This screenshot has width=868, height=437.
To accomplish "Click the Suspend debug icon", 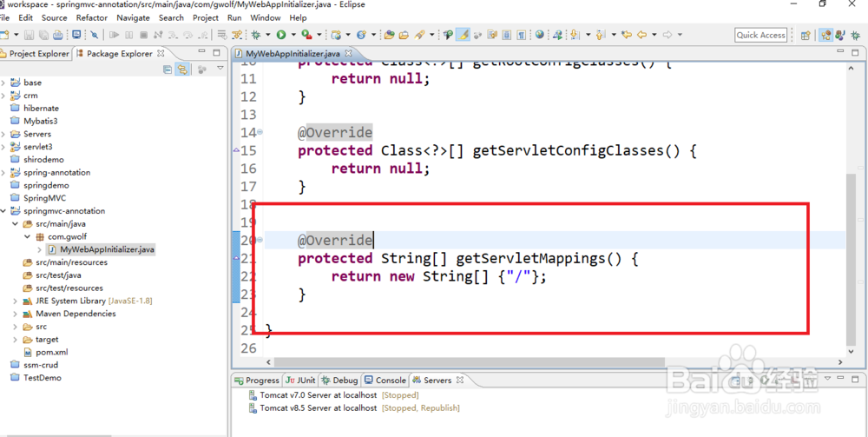I will 129,35.
